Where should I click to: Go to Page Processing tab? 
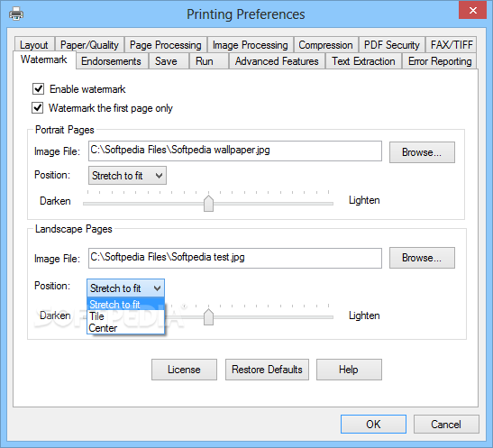click(166, 45)
